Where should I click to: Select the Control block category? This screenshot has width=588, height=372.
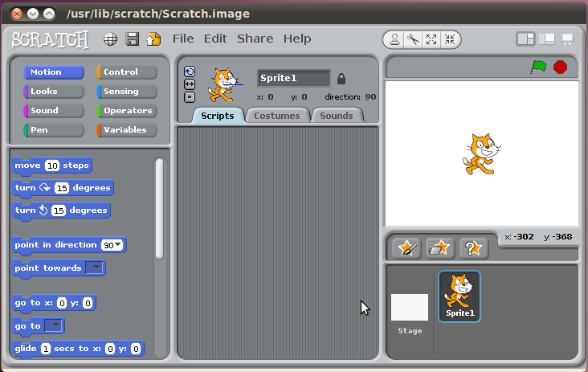[127, 72]
